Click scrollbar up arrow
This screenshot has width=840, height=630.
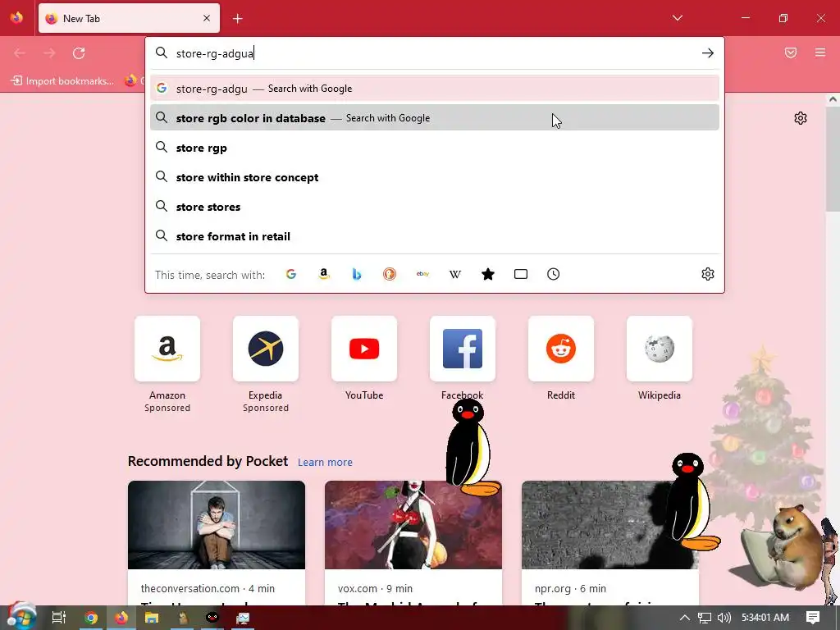(833, 99)
